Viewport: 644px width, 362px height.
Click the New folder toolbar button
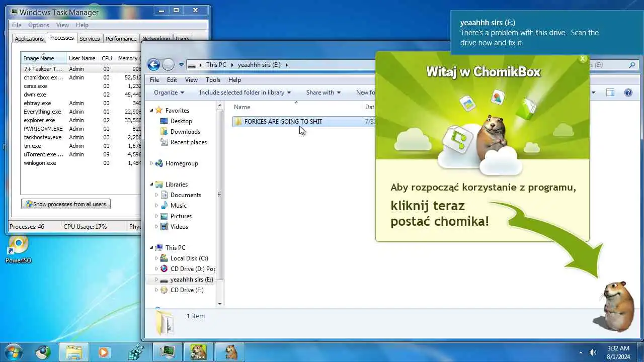coord(366,93)
